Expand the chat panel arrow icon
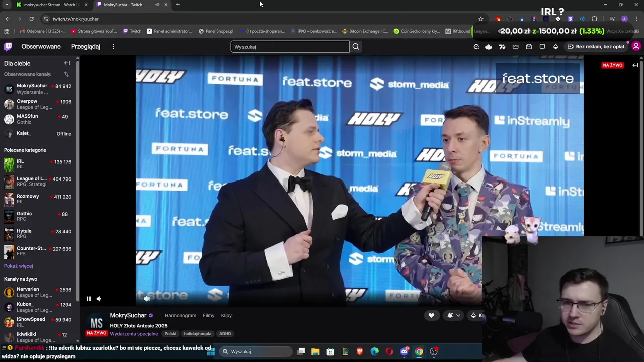The image size is (644, 362). (635, 65)
